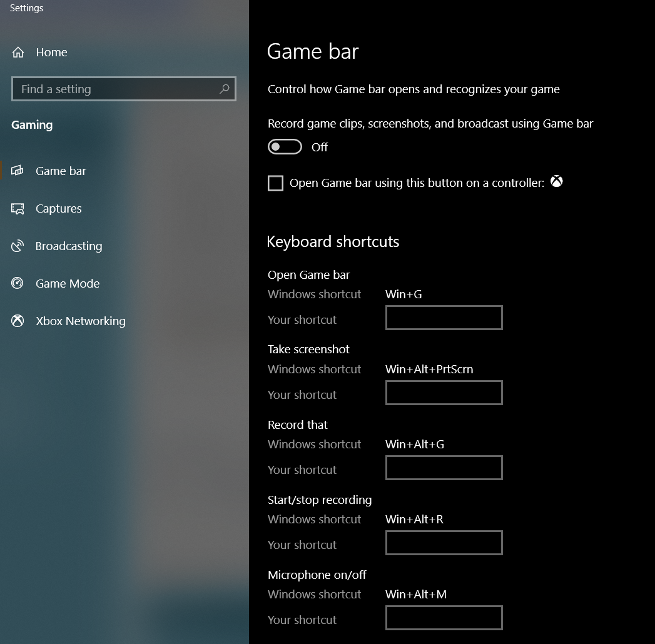
Task: Click Your shortcut field for Start/stop recording
Action: pyautogui.click(x=444, y=543)
